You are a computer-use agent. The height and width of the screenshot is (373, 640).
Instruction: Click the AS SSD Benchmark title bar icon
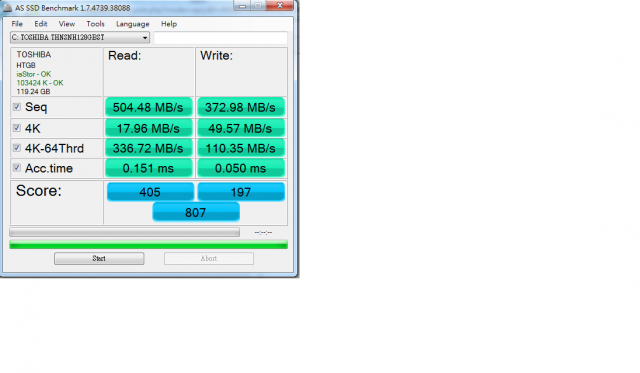(x=7, y=8)
